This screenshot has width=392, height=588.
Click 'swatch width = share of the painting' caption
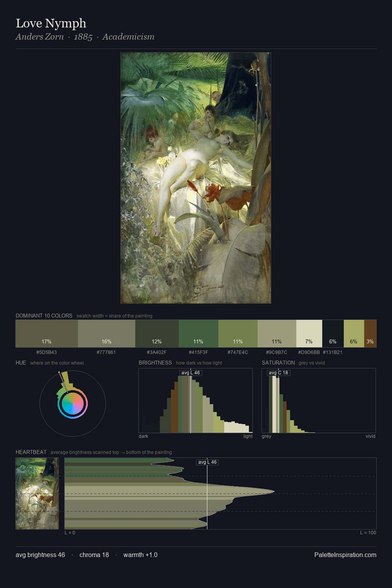tap(114, 316)
